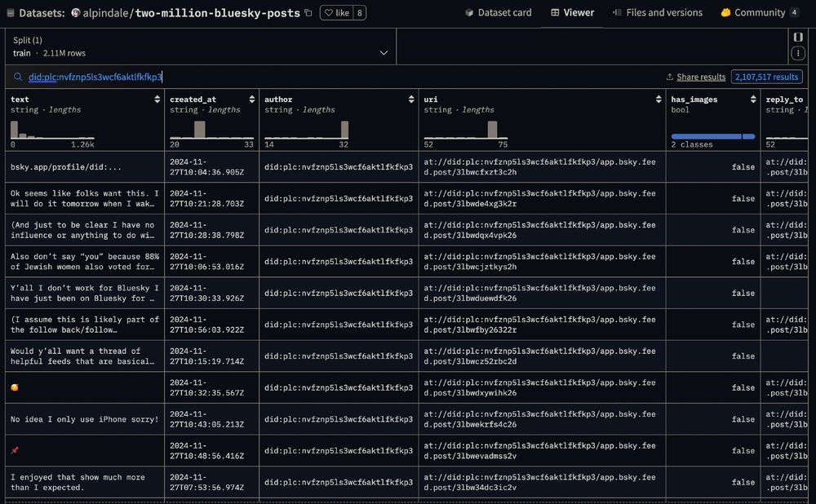Click the has_images class distribution bar

click(x=713, y=136)
